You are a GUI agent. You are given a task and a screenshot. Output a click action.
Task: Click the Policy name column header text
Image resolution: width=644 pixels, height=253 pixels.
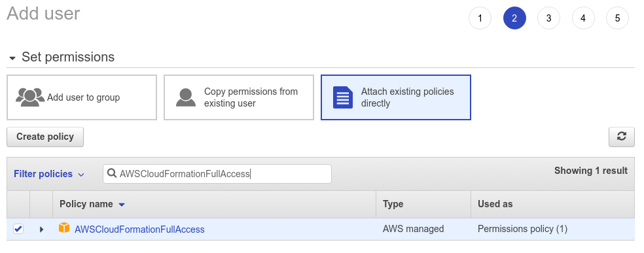(x=86, y=204)
